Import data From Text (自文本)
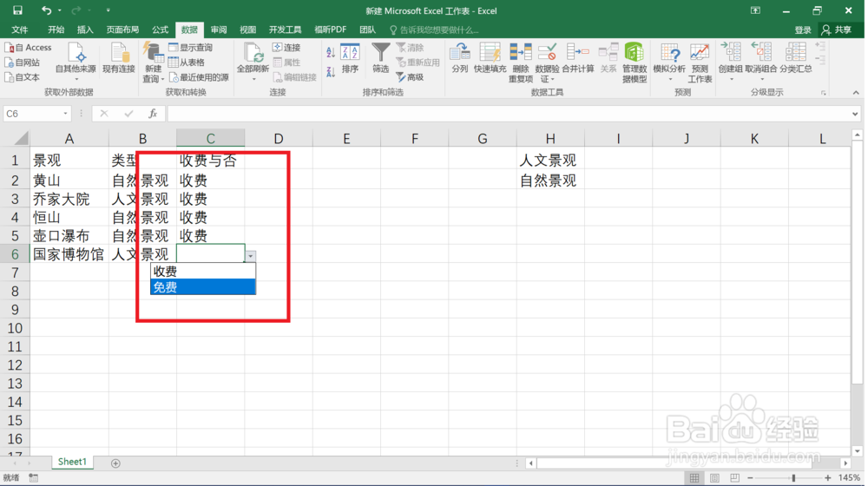868x486 pixels. 23,77
